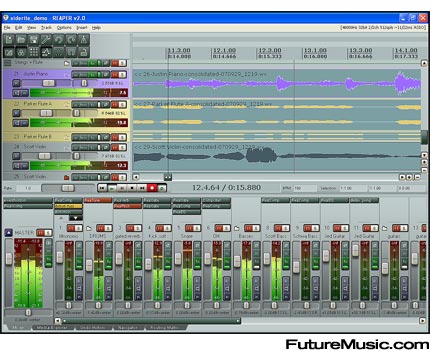Collapse the guitar folder in the mixer
430x360 pixels.
click(x=385, y=228)
